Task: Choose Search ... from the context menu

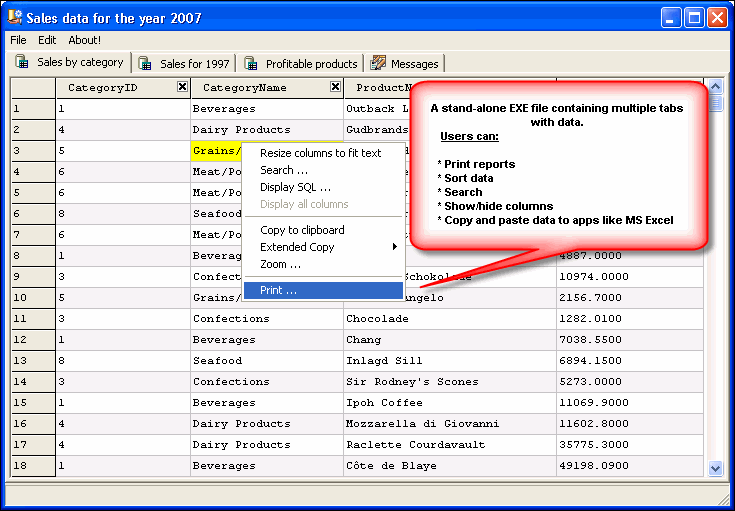Action: 323,170
